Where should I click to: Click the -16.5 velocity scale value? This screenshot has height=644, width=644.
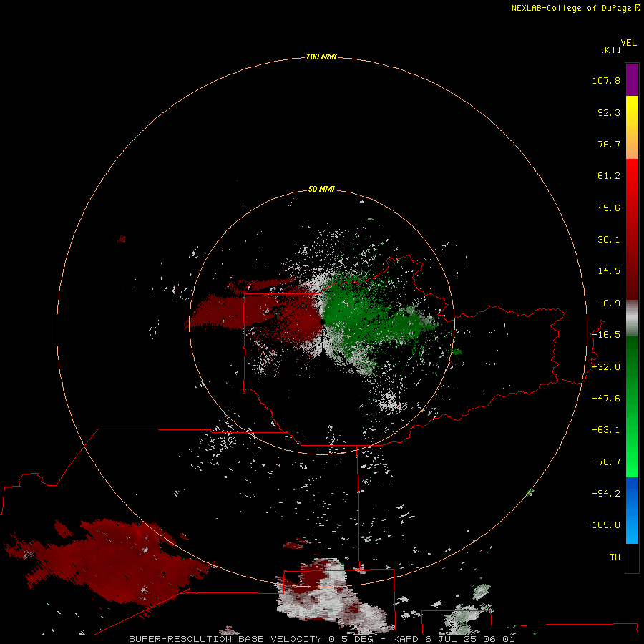tap(606, 335)
